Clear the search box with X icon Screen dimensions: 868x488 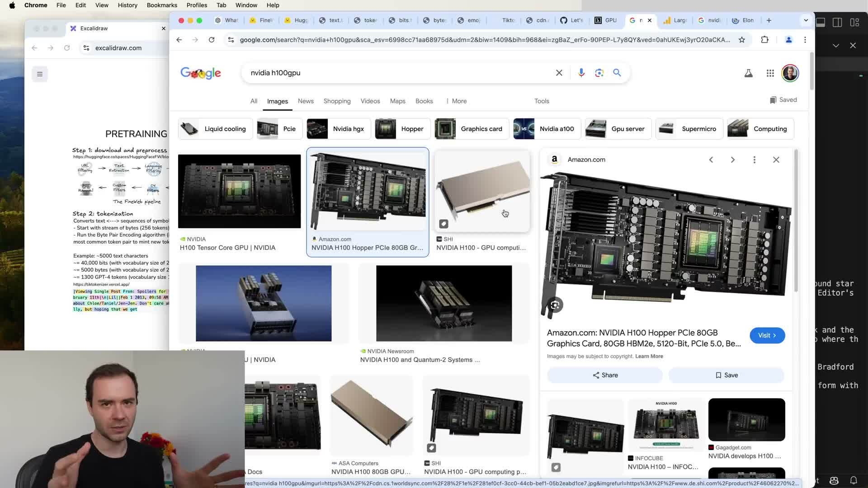(559, 73)
